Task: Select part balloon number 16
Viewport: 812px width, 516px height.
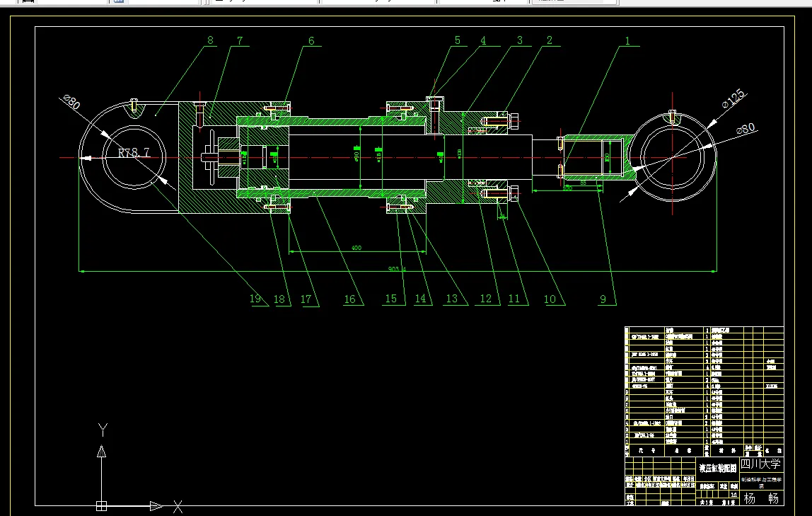Action: pyautogui.click(x=349, y=299)
